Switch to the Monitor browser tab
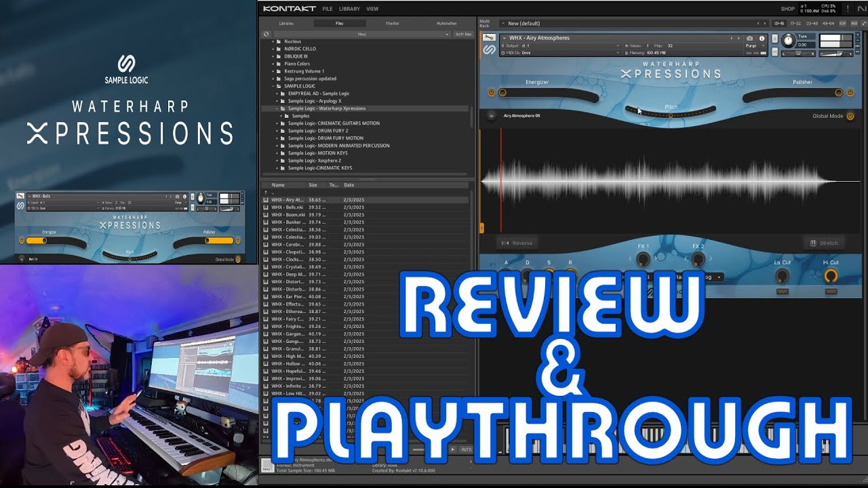 tap(392, 23)
